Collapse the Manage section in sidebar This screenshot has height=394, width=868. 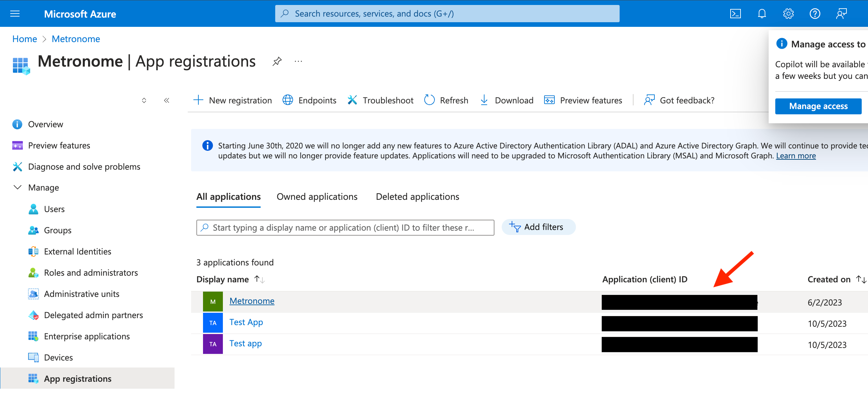pyautogui.click(x=18, y=188)
